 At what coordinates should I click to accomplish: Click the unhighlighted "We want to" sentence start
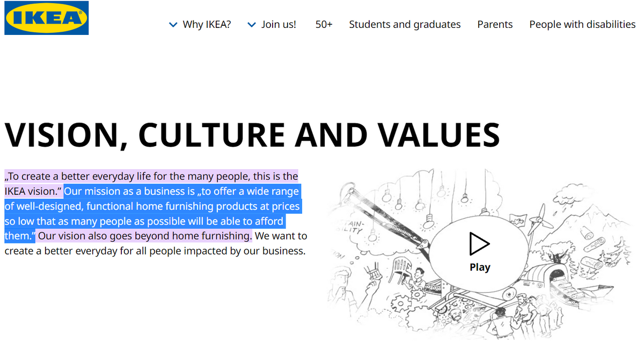tap(281, 236)
